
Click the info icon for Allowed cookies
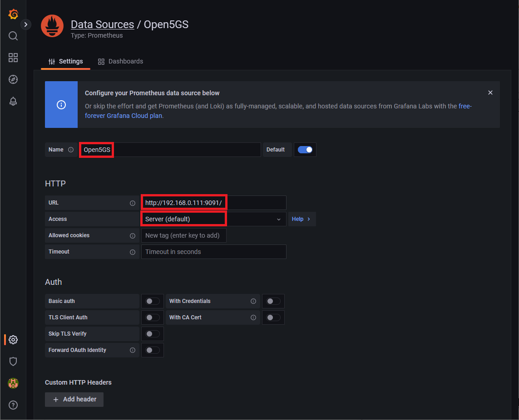[x=133, y=236]
